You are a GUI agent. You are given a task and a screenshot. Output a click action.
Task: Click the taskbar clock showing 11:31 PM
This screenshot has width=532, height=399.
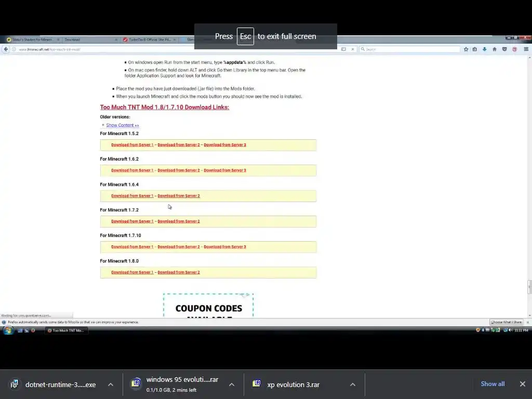click(521, 330)
